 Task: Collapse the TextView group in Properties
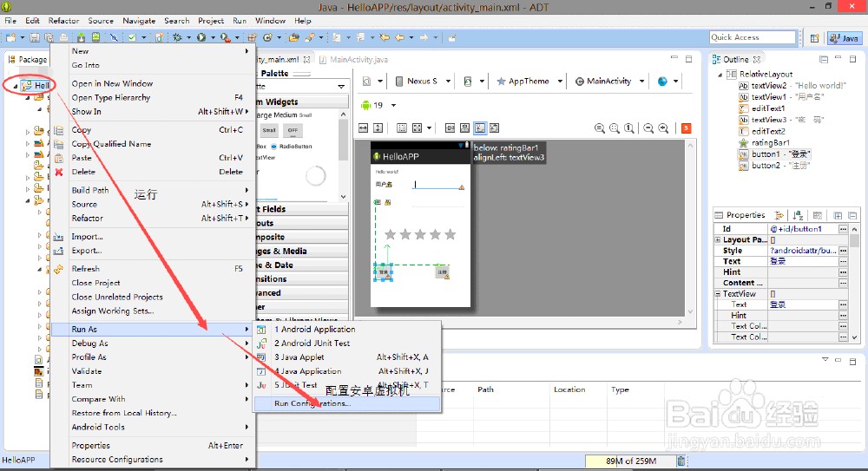718,294
